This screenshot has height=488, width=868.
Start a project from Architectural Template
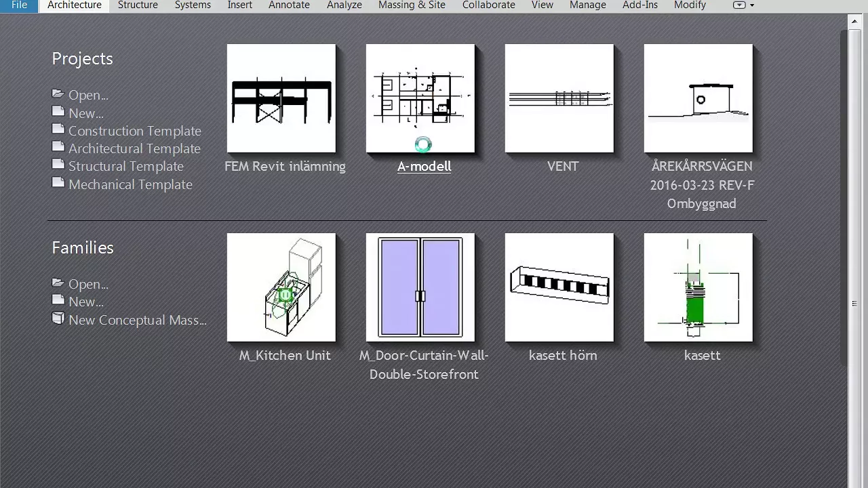point(134,148)
